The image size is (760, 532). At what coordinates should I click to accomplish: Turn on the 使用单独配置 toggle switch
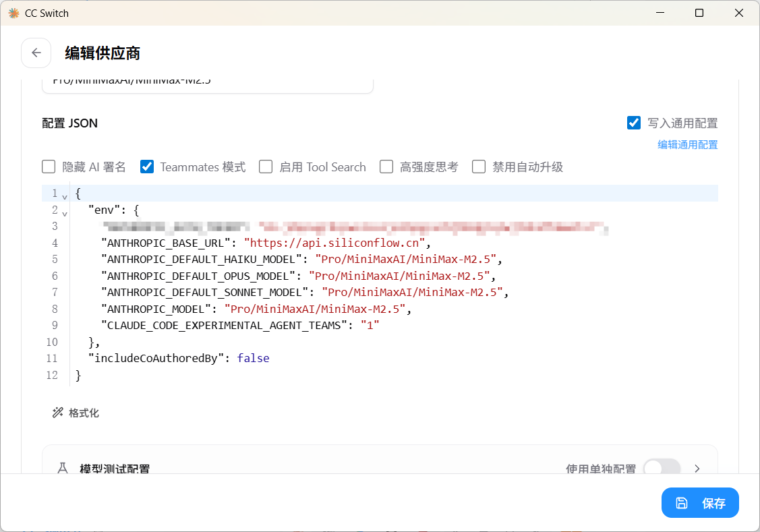click(x=662, y=469)
